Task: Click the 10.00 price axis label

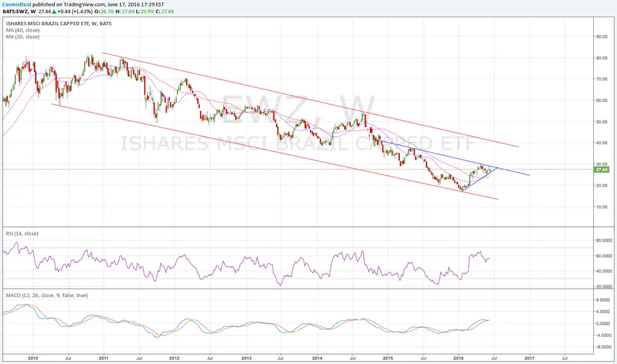Action: coord(602,207)
